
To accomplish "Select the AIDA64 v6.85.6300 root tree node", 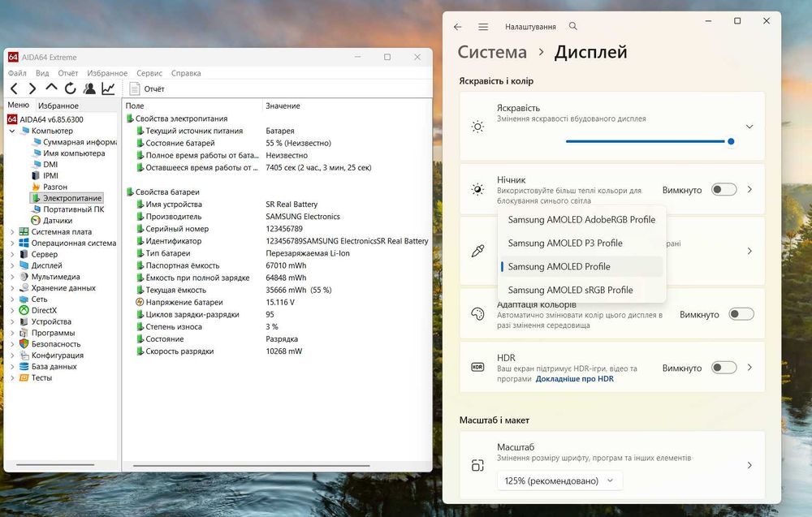I will tap(45, 119).
